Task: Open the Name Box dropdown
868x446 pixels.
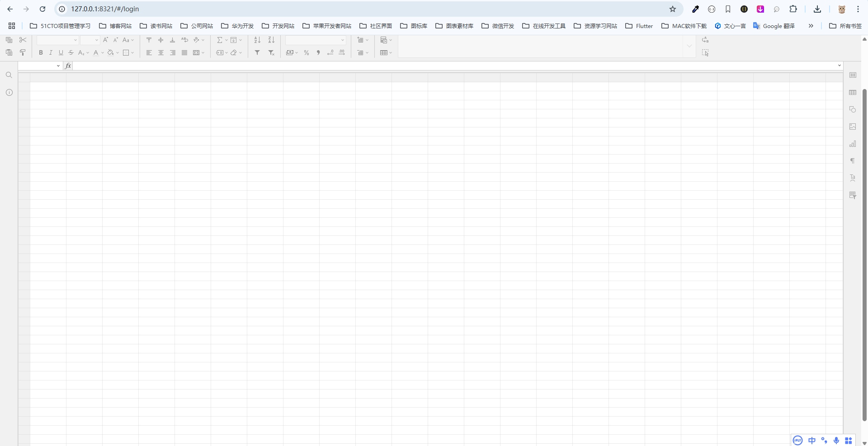Action: (58, 66)
